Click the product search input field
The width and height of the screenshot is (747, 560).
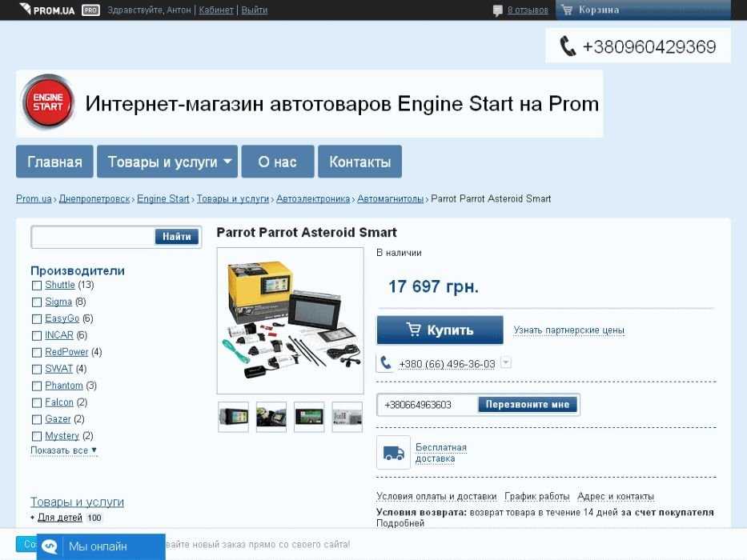coord(94,237)
